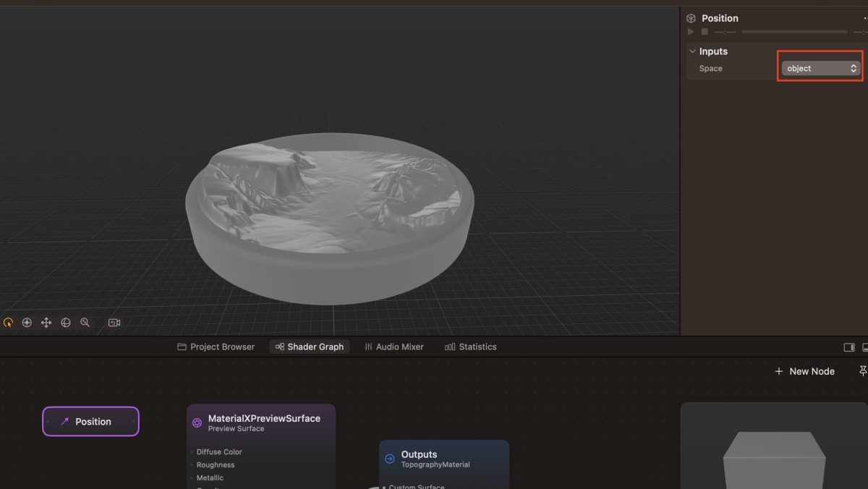Activate the selection cursor tool in viewport
The height and width of the screenshot is (489, 868).
point(8,323)
